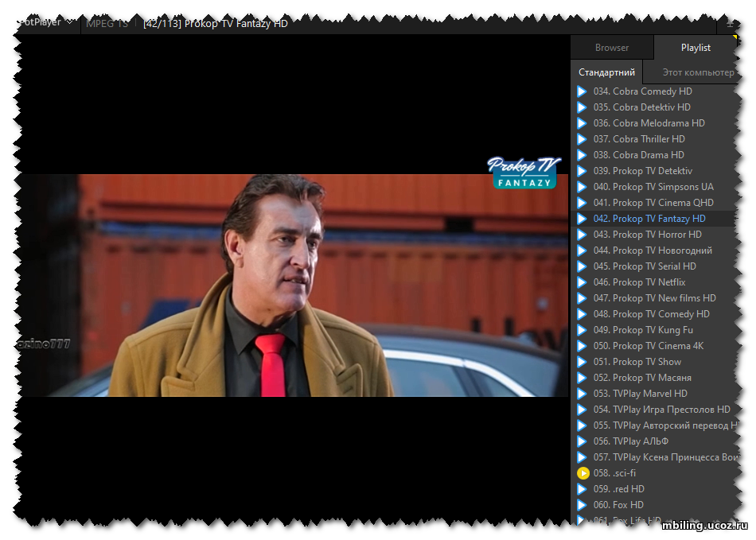
Task: Open the PotPlayer main menu dropdown
Action: pyautogui.click(x=46, y=22)
